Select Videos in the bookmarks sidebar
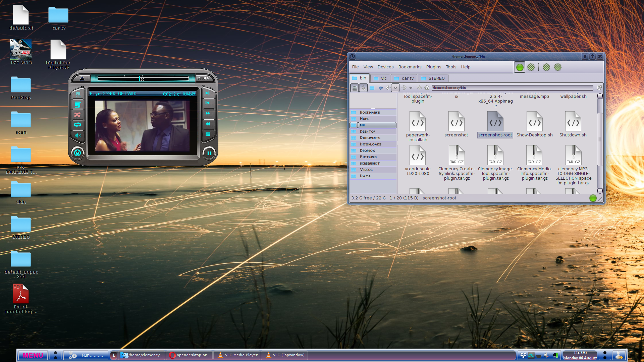This screenshot has width=644, height=362. pos(373,170)
